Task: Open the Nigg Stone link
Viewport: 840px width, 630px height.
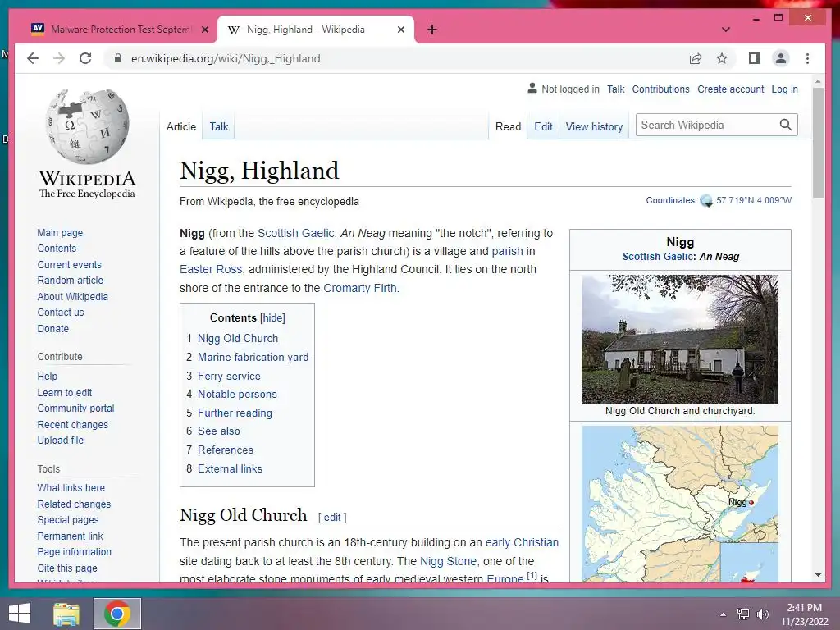Action: (x=448, y=561)
